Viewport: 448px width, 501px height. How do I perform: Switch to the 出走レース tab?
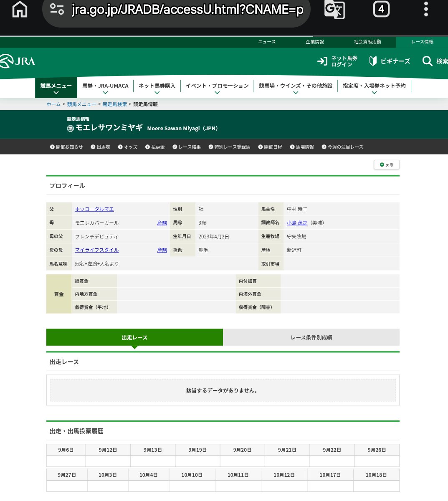[134, 337]
